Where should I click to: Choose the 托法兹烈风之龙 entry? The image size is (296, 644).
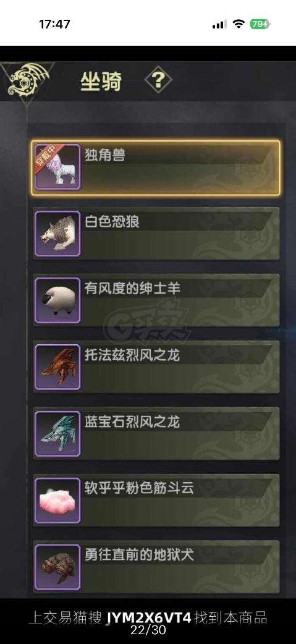coord(156,367)
